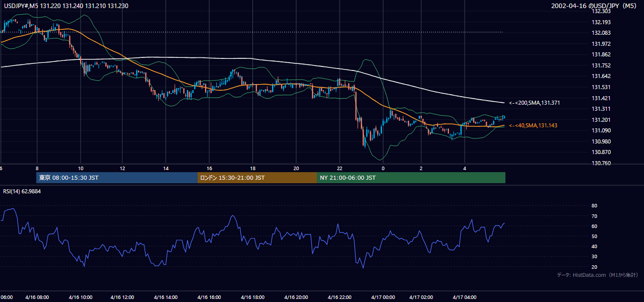Click the 4/17 04:00 time axis label
The width and height of the screenshot is (644, 302).
click(465, 297)
